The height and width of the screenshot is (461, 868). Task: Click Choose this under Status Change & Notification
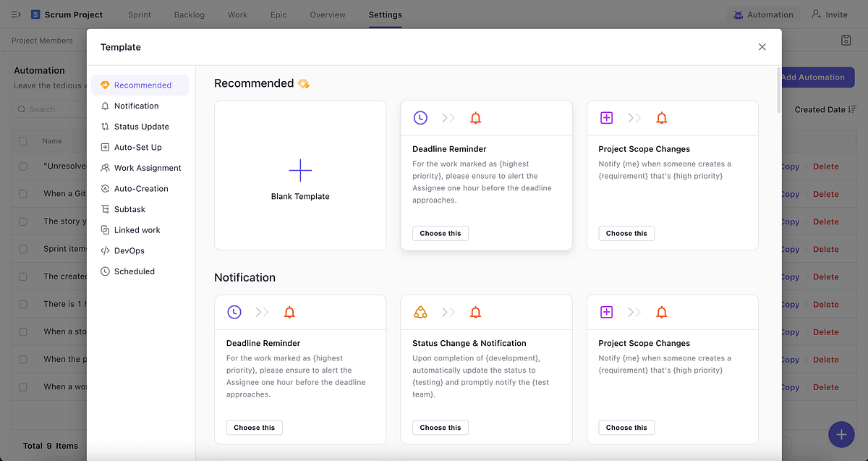pyautogui.click(x=441, y=428)
